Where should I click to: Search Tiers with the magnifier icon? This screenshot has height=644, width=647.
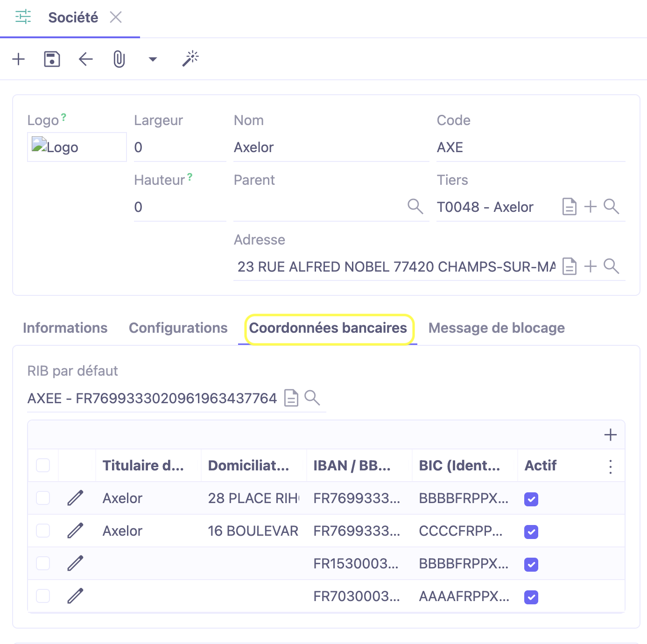(612, 206)
